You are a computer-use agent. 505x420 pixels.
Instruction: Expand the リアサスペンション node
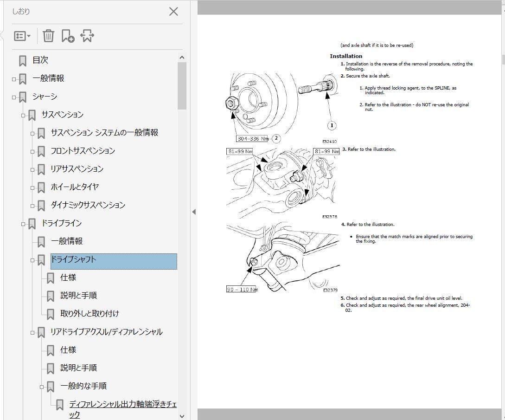(x=32, y=169)
